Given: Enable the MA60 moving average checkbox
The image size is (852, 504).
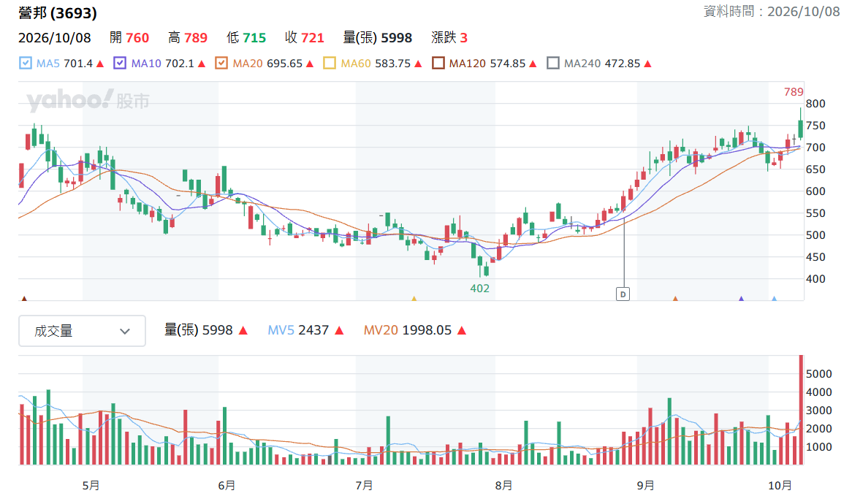Looking at the screenshot, I should [x=330, y=63].
